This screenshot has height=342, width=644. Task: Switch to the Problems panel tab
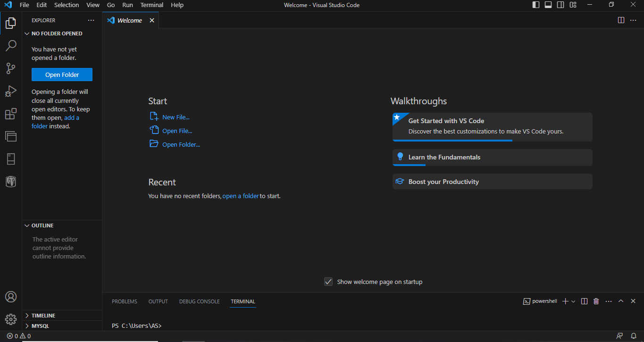coord(125,301)
